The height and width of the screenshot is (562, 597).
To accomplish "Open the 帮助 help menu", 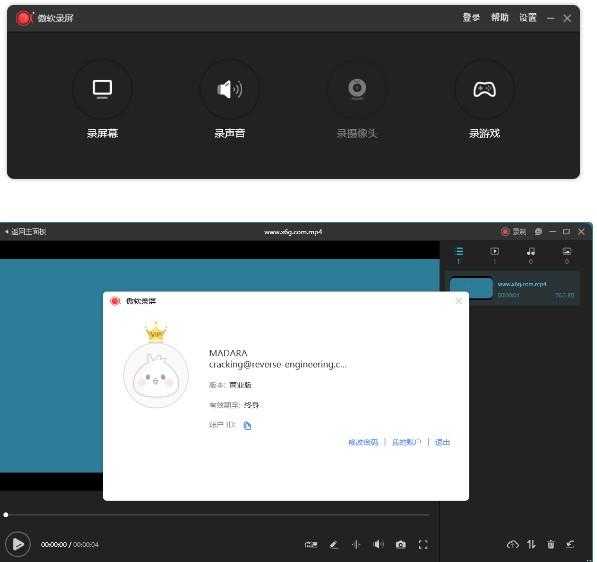I will click(x=499, y=18).
